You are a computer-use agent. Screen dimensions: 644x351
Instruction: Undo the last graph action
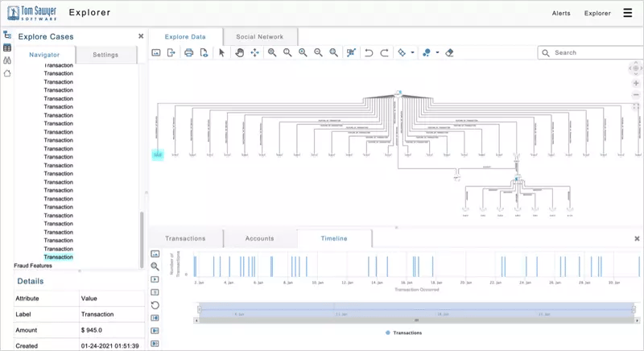[x=369, y=52]
